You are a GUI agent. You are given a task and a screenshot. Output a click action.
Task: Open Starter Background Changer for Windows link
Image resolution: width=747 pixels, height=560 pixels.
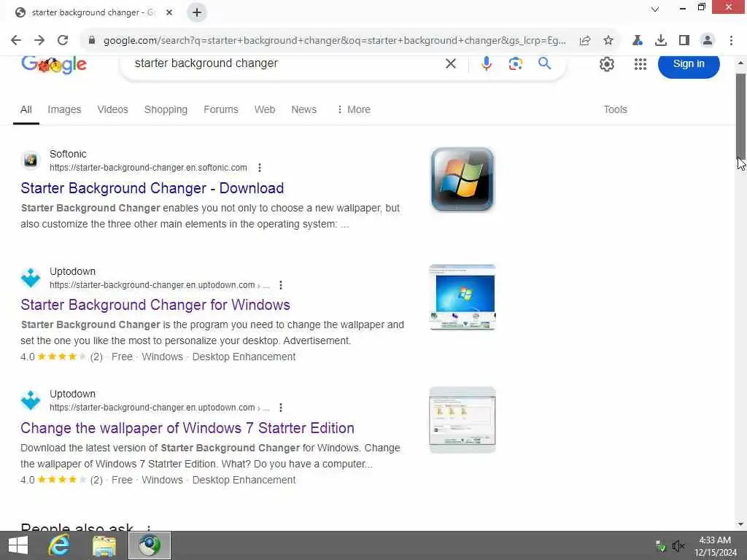(x=155, y=305)
